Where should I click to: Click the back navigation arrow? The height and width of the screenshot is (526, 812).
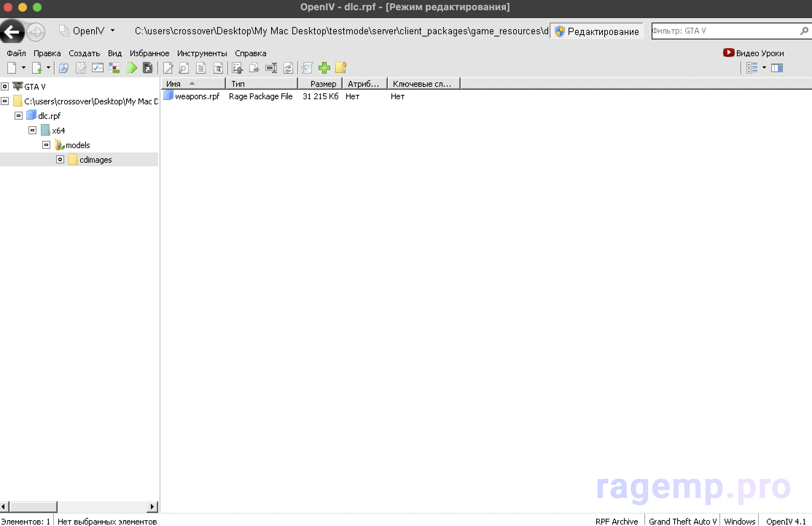pos(12,32)
